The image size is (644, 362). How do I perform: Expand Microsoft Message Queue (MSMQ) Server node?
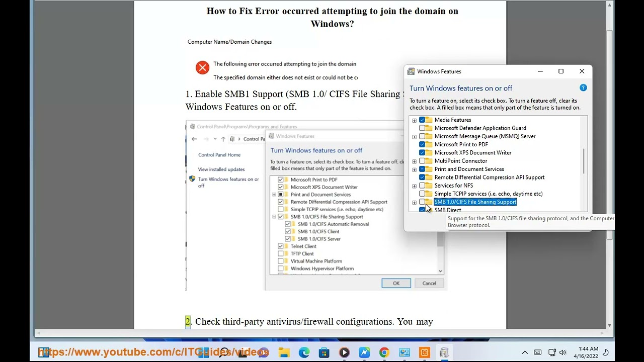coord(414,137)
